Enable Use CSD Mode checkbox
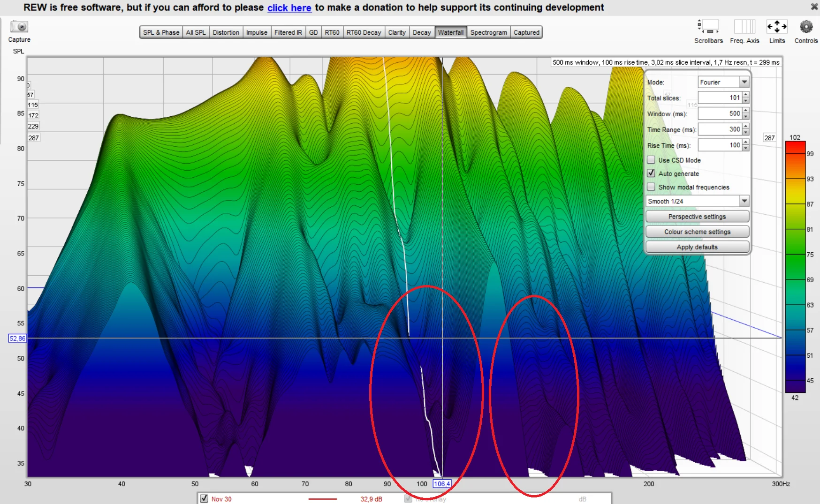The width and height of the screenshot is (820, 504). click(651, 160)
